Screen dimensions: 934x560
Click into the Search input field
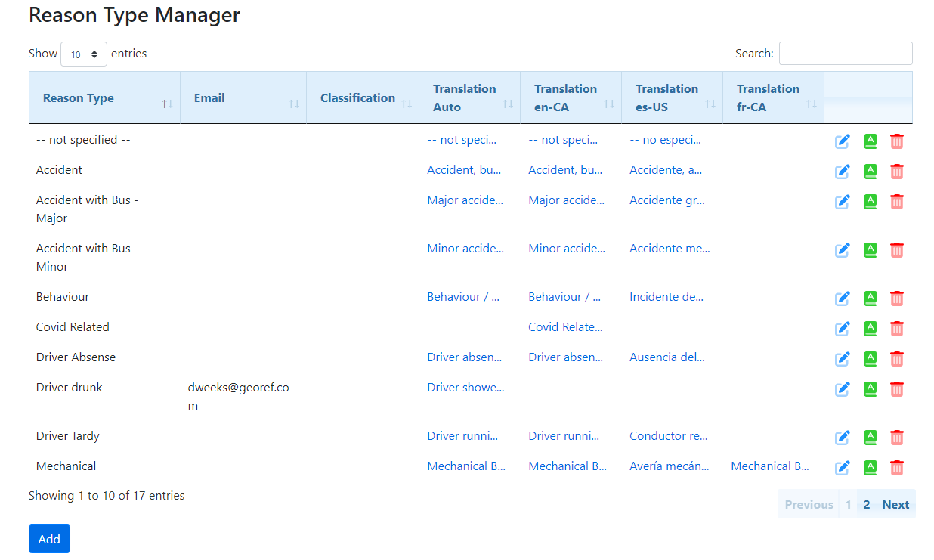845,54
